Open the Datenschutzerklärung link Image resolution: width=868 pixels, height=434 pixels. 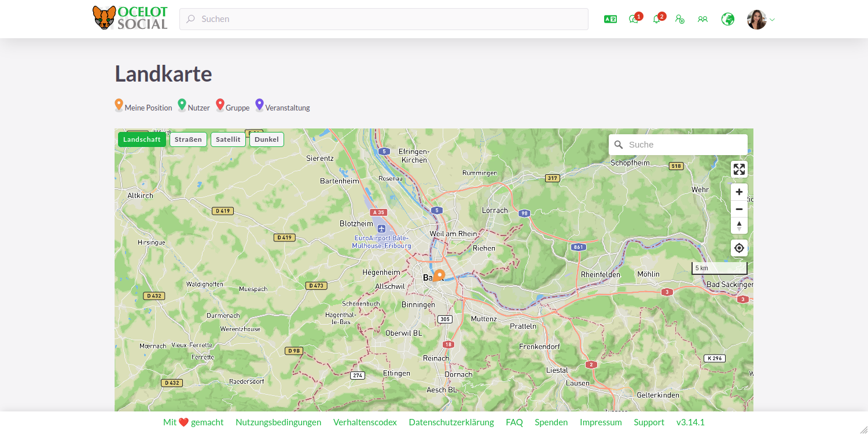451,422
